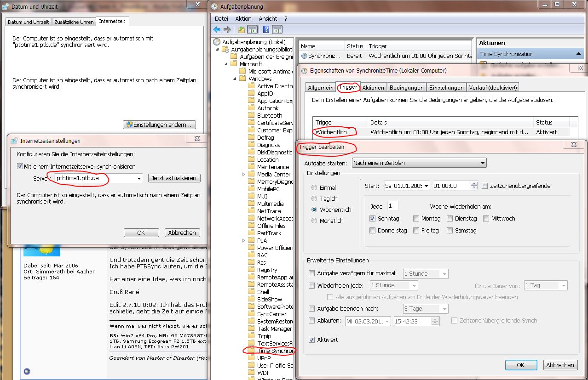Viewport: 588px width, 380px height.
Task: Select the Täglich radio button
Action: (314, 199)
